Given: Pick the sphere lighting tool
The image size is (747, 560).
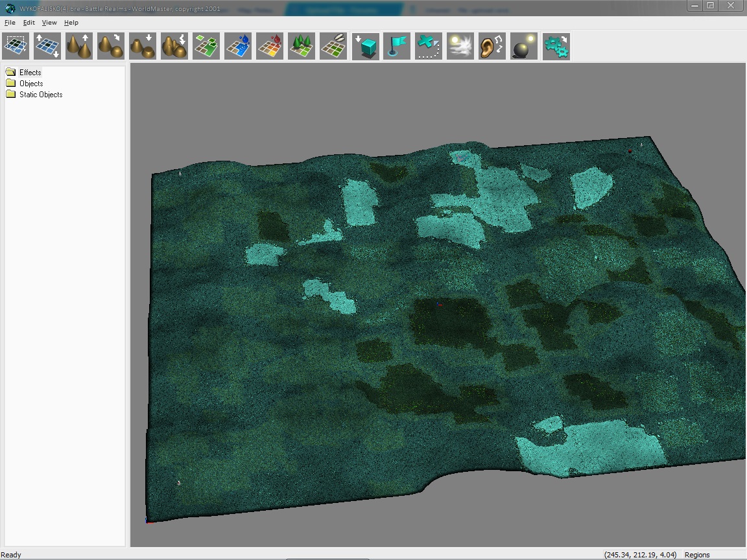Looking at the screenshot, I should point(523,46).
